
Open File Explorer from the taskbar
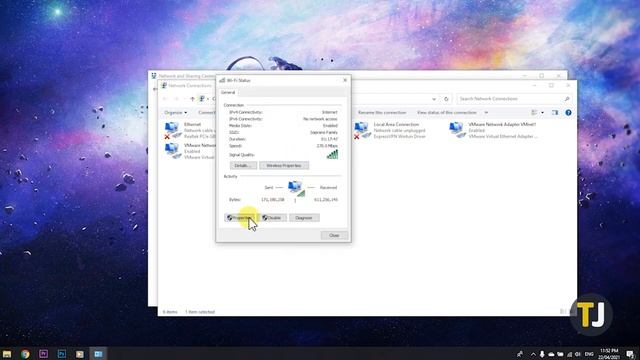click(x=7, y=353)
